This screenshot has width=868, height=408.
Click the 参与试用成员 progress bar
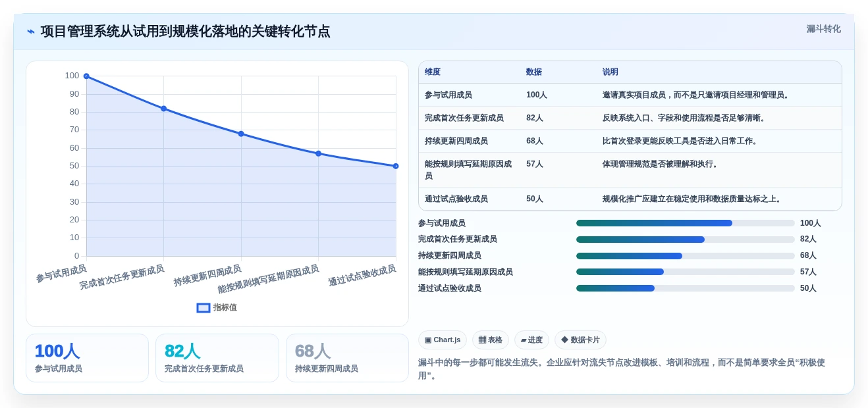coord(686,223)
